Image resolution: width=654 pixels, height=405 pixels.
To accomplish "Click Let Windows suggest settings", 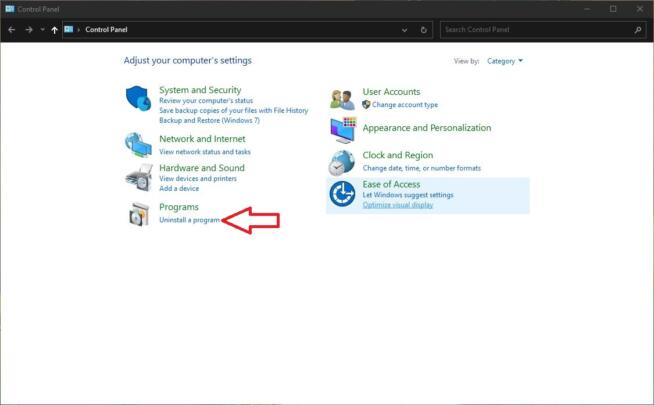I will pos(408,195).
